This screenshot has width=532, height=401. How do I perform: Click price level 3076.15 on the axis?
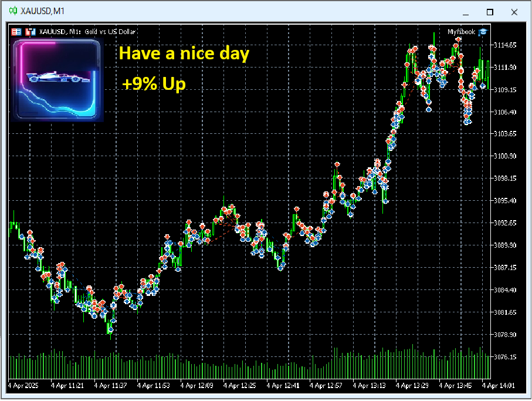pyautogui.click(x=505, y=357)
